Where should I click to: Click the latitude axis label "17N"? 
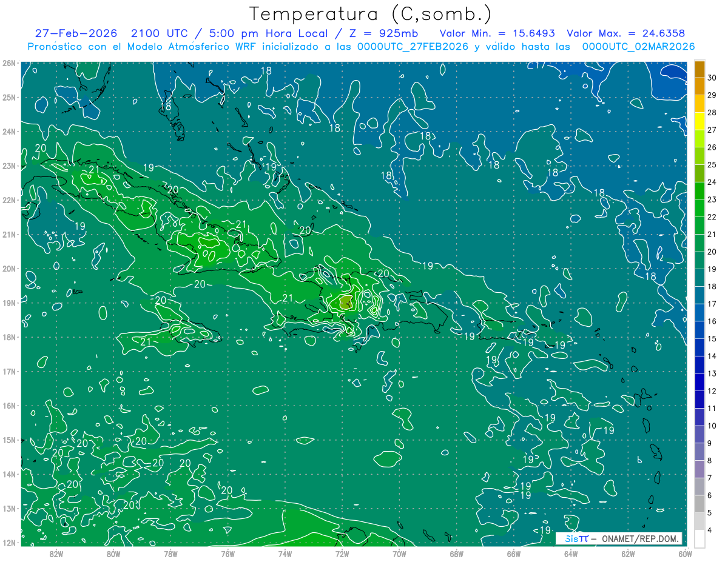tap(9, 371)
